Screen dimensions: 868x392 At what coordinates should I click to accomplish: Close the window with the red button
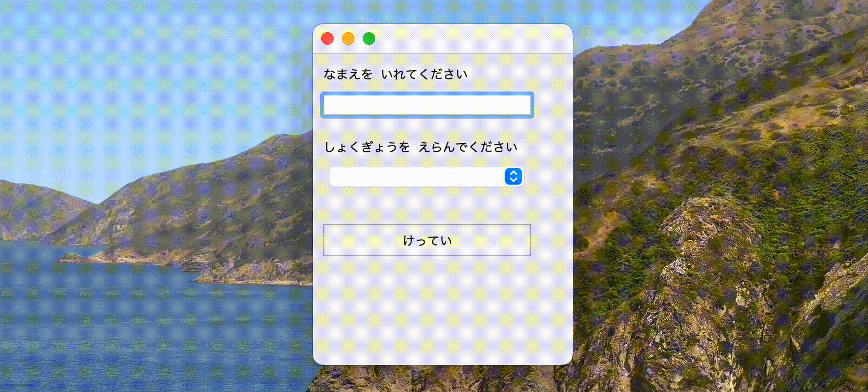tap(327, 38)
